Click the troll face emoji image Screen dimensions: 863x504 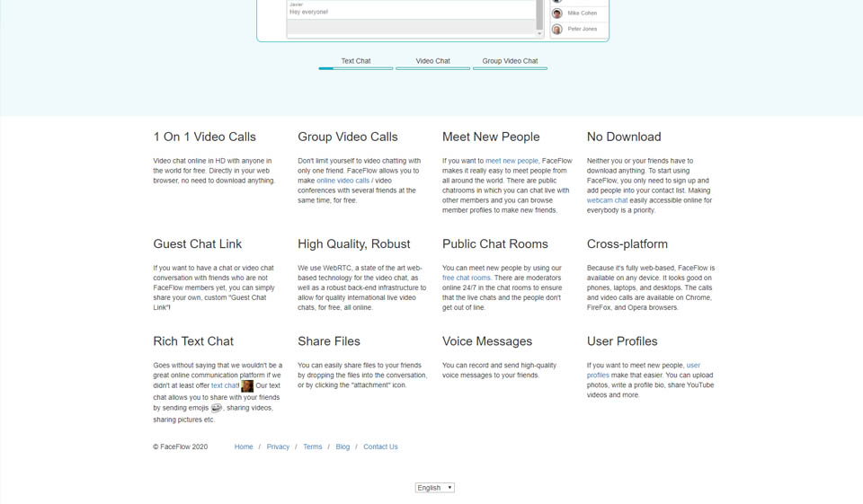tap(216, 408)
